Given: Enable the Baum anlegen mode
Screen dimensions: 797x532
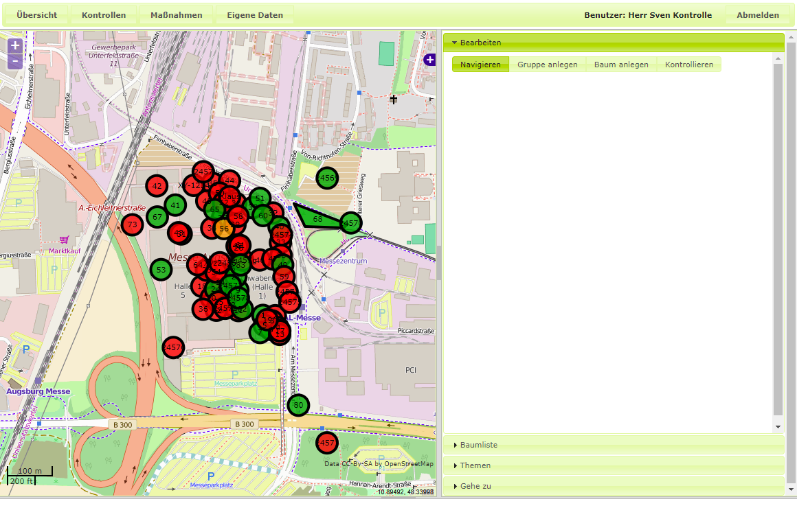Looking at the screenshot, I should coord(621,65).
